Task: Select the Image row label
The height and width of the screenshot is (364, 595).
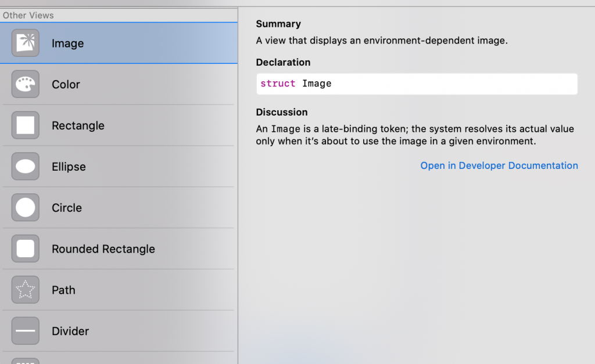Action: pos(67,44)
